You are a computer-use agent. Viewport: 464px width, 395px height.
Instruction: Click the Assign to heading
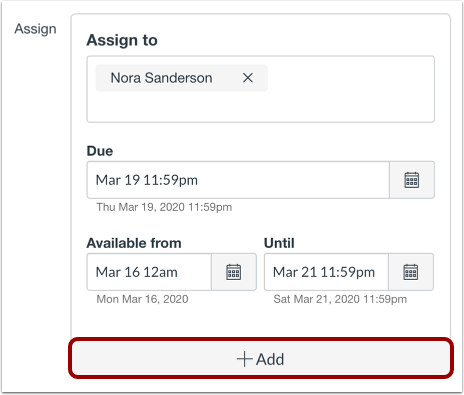coord(122,40)
